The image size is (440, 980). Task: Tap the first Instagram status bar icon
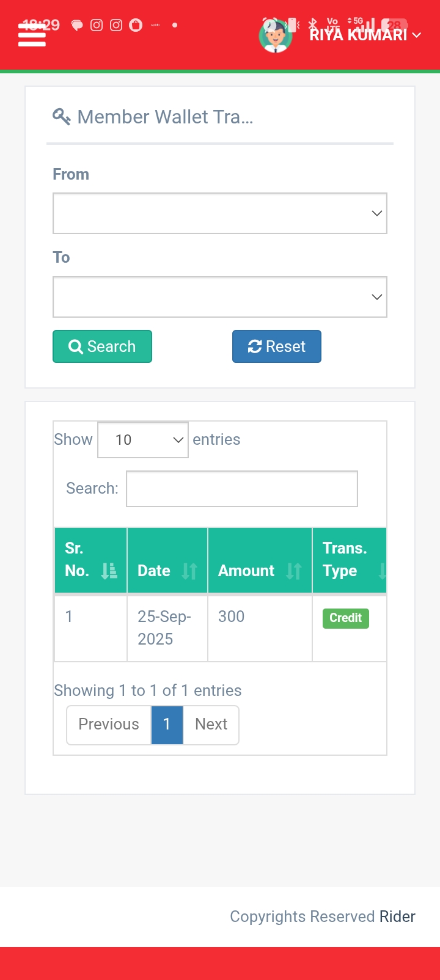click(97, 25)
